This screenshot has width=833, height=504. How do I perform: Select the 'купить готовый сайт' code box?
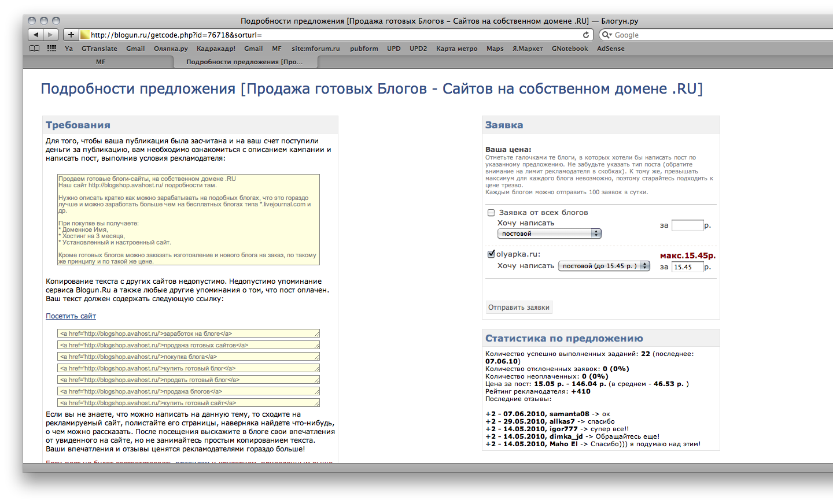(189, 403)
